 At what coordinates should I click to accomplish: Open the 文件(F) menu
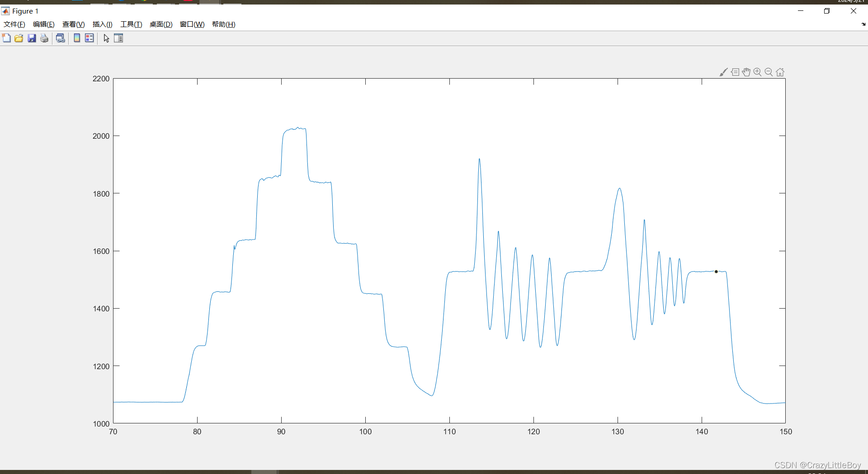click(14, 24)
